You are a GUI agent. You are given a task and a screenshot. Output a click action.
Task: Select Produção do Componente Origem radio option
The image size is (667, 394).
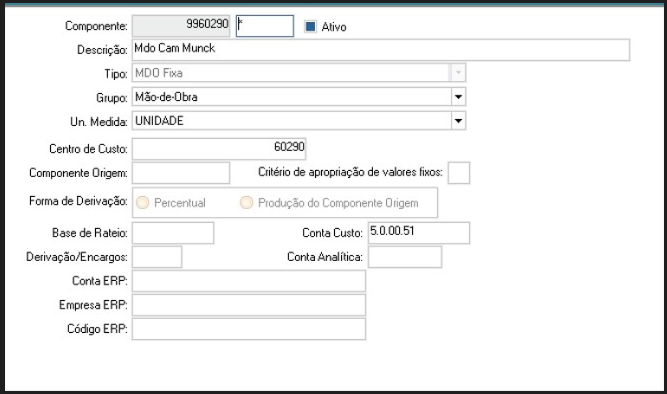click(x=246, y=203)
